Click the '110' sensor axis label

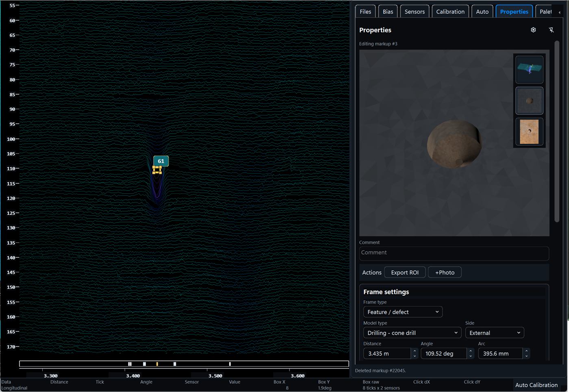pos(11,169)
